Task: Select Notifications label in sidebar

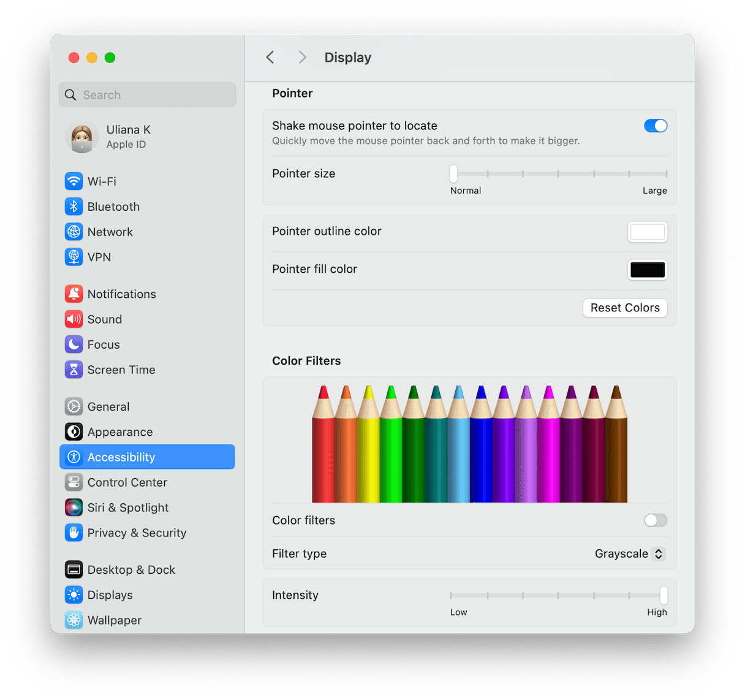Action: [121, 294]
